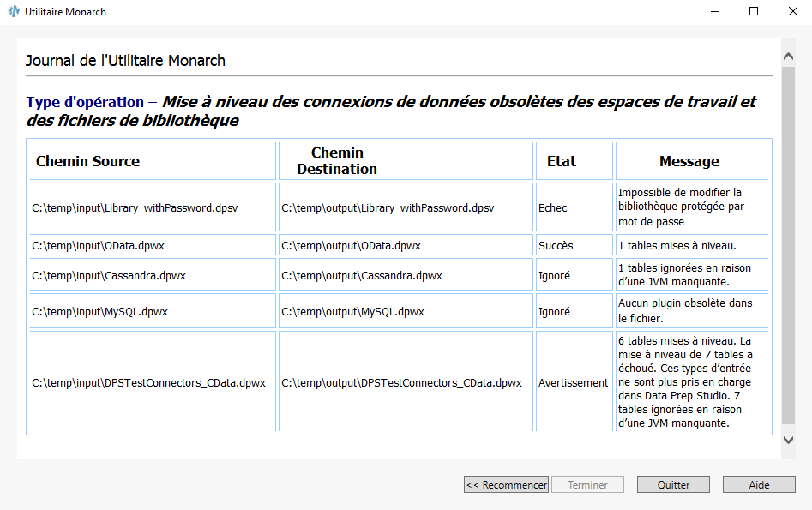Select the Avertissement status cell
The width and height of the screenshot is (812, 510).
573,383
